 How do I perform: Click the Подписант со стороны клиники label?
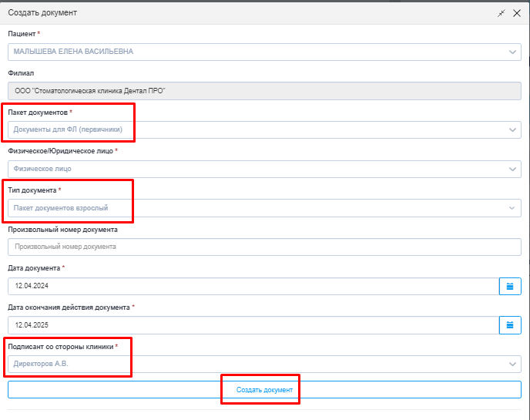[61, 347]
